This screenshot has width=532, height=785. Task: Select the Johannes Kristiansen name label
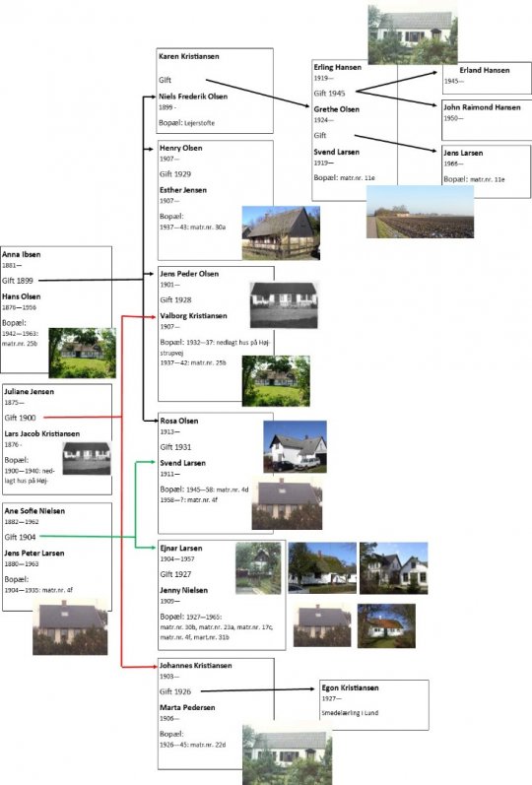click(196, 666)
